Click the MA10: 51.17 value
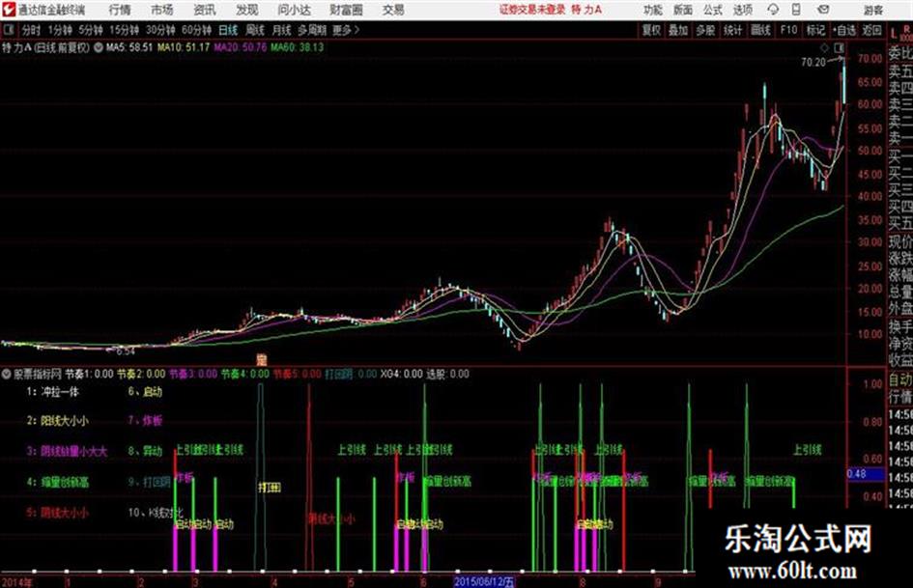This screenshot has height=588, width=913. point(184,47)
